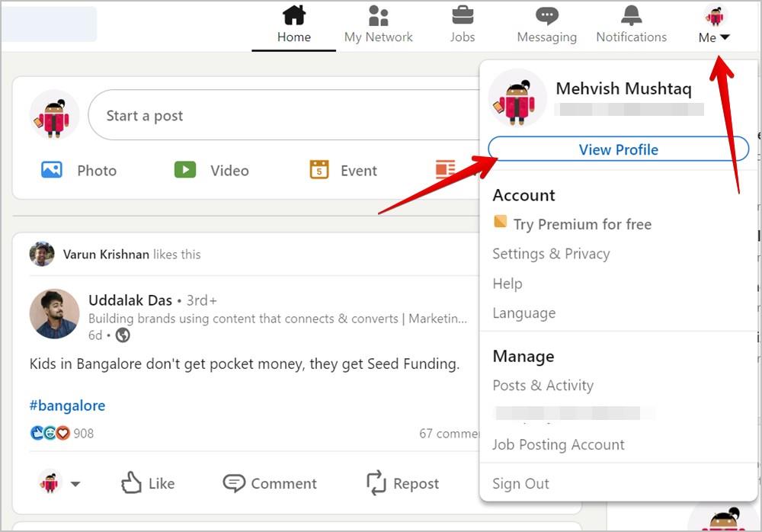Expand the Me dropdown arrow
The height and width of the screenshot is (532, 762).
[725, 37]
